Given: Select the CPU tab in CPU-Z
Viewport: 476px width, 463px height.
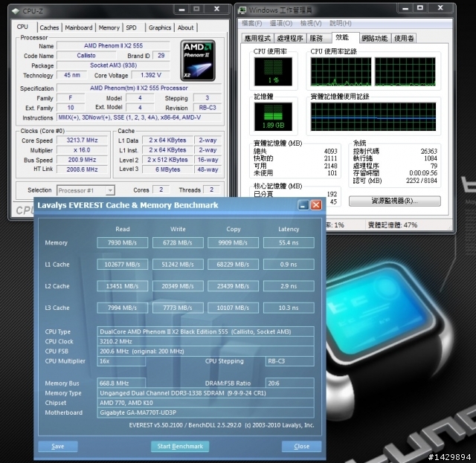Looking at the screenshot, I should coord(22,27).
